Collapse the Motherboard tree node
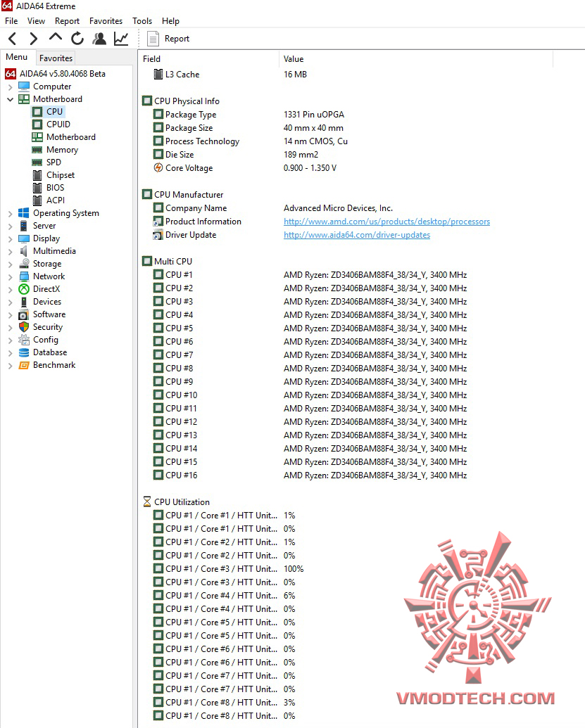 point(10,99)
